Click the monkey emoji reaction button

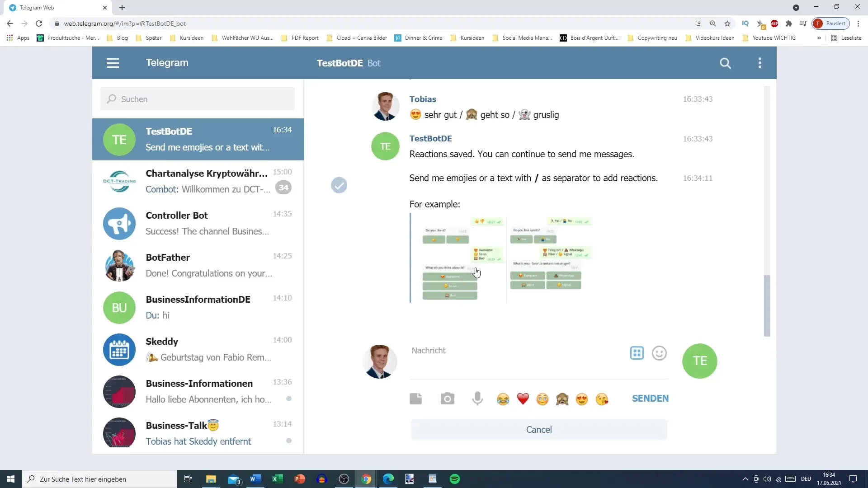(563, 399)
